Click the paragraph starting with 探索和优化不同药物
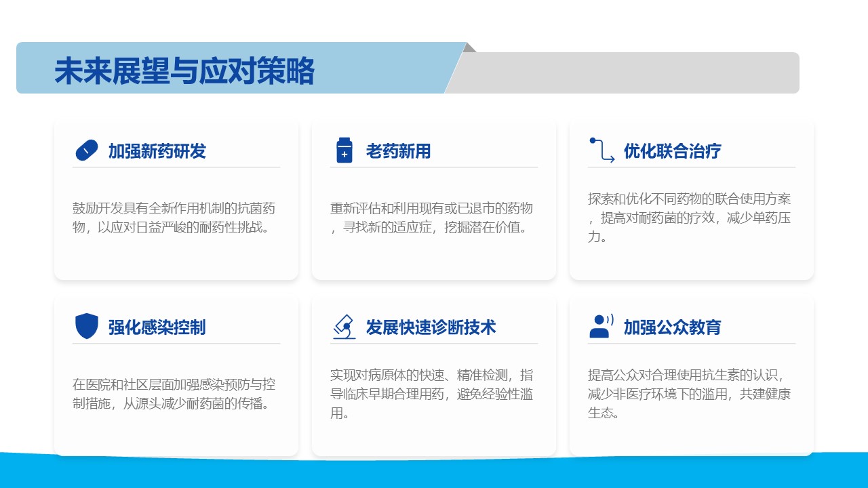 689,218
